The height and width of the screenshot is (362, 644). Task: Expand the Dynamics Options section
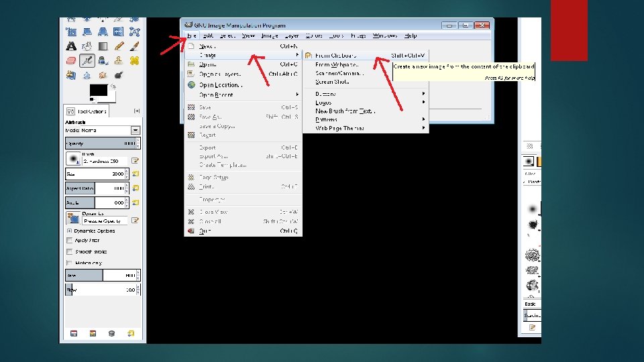[x=69, y=231]
